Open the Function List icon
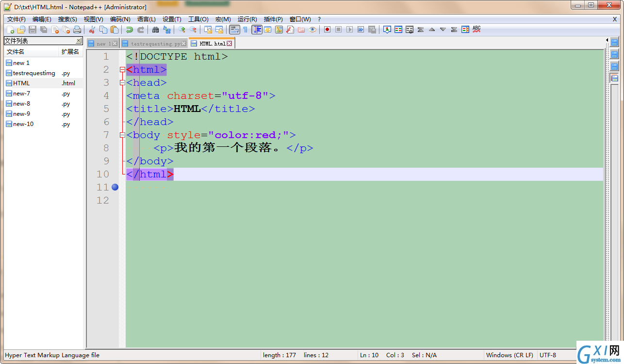This screenshot has width=624, height=364. point(290,30)
